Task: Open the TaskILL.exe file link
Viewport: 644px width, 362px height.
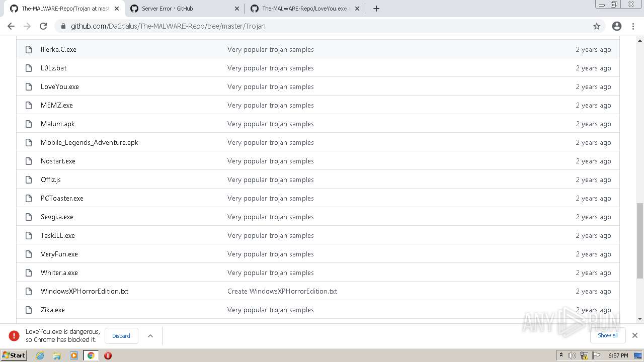Action: [58, 235]
